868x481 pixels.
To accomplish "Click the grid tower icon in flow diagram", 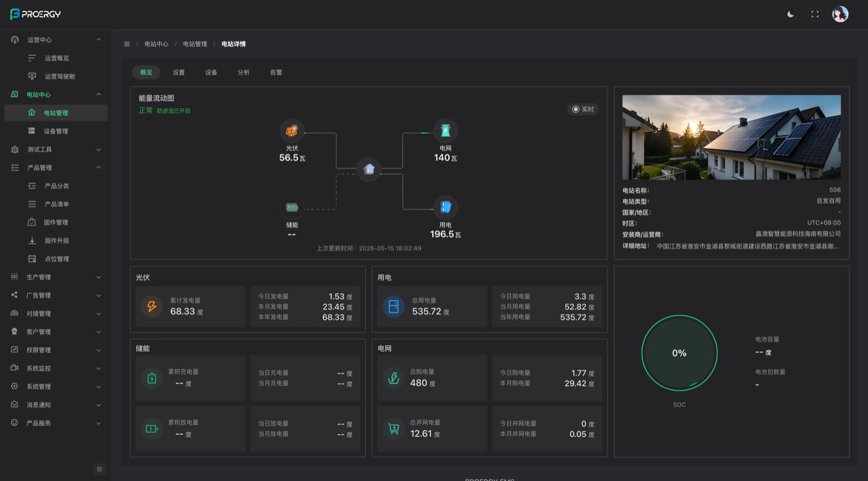I will 445,131.
